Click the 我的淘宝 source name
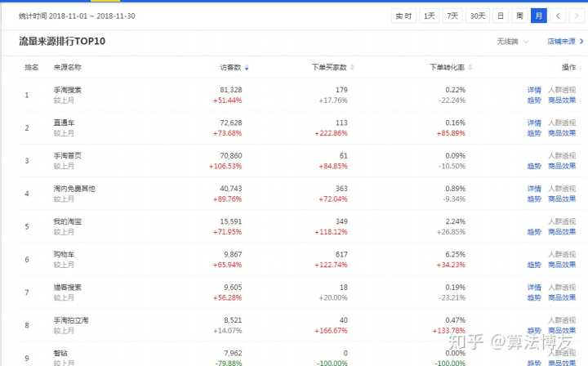588x366 pixels. 68,221
